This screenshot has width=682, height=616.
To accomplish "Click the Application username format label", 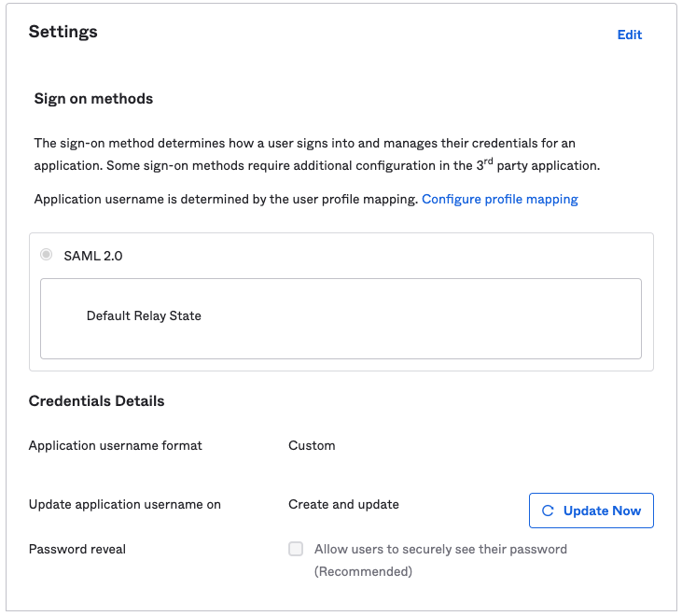I will (116, 445).
